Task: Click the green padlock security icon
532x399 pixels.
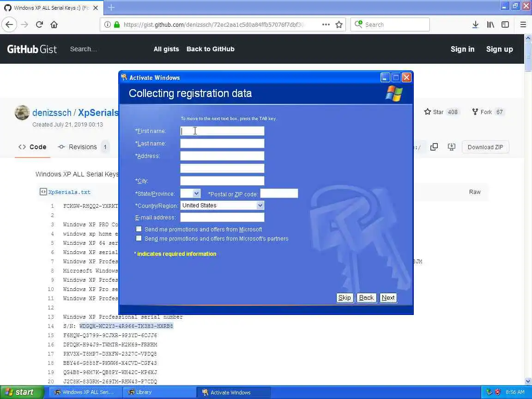Action: (117, 24)
